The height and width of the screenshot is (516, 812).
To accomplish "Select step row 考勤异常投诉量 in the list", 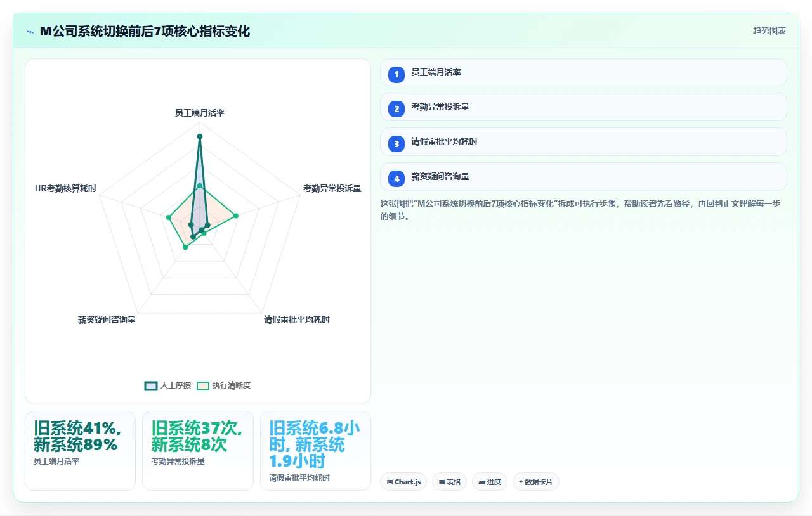I will pyautogui.click(x=583, y=107).
